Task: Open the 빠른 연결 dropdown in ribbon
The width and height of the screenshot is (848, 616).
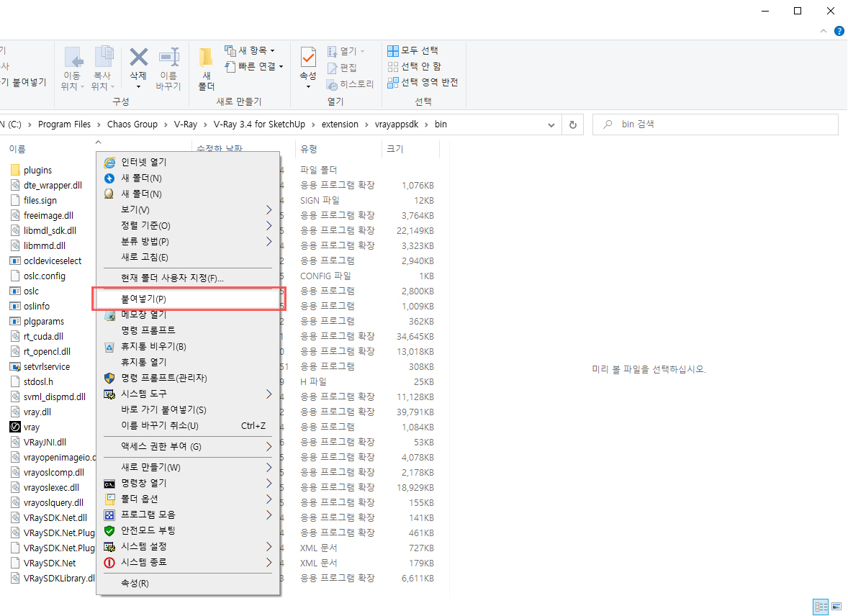Action: (x=254, y=66)
